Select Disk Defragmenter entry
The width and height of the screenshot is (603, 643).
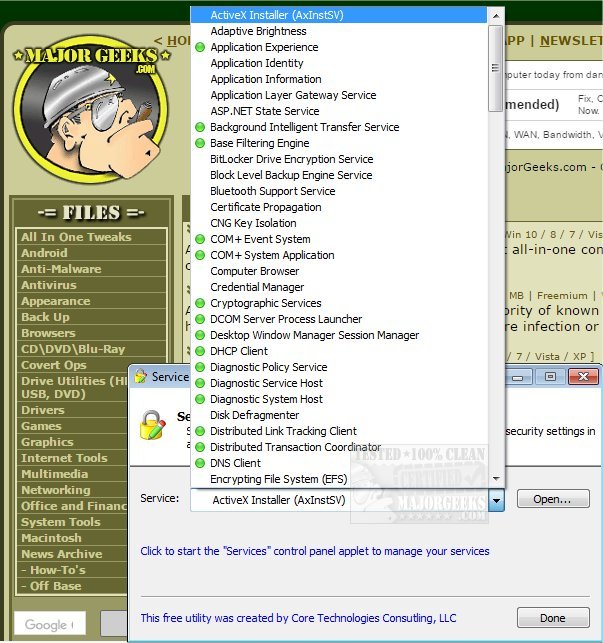(x=339, y=415)
